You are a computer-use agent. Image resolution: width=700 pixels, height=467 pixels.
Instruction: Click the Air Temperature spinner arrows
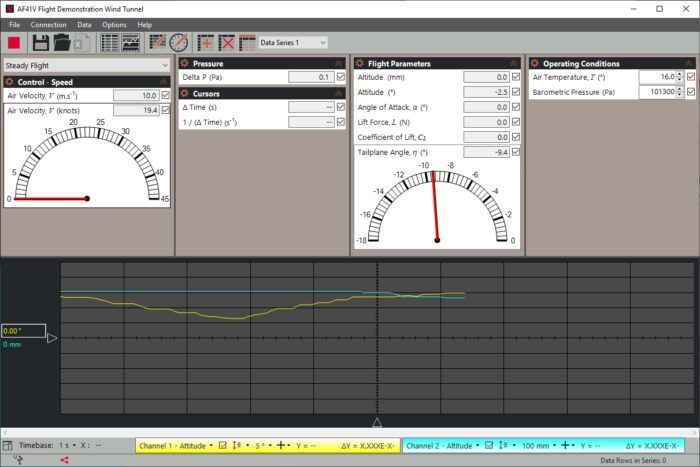click(680, 77)
